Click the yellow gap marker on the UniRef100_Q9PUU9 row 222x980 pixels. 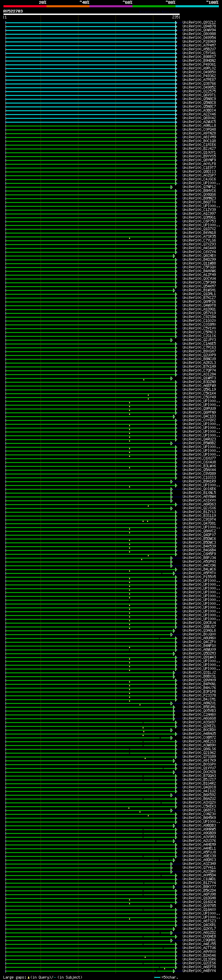(129, 410)
